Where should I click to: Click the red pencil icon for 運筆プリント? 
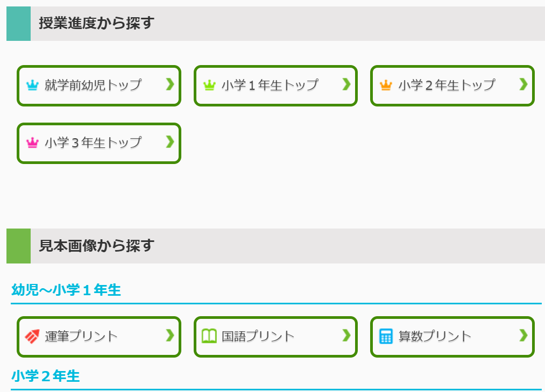tap(32, 337)
